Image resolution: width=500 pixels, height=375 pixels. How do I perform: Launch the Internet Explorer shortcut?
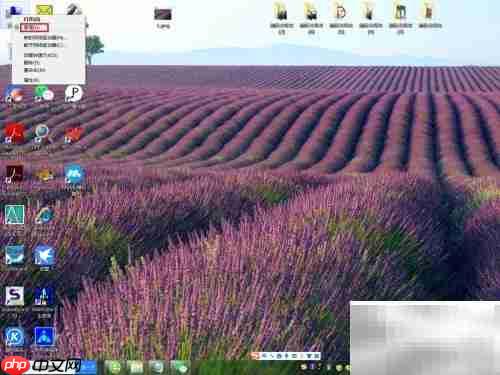[45, 215]
